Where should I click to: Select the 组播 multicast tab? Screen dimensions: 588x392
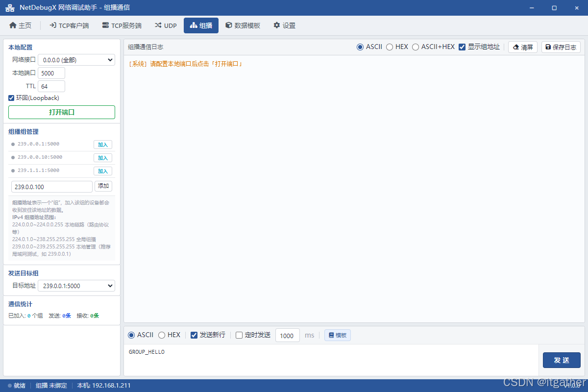point(201,25)
